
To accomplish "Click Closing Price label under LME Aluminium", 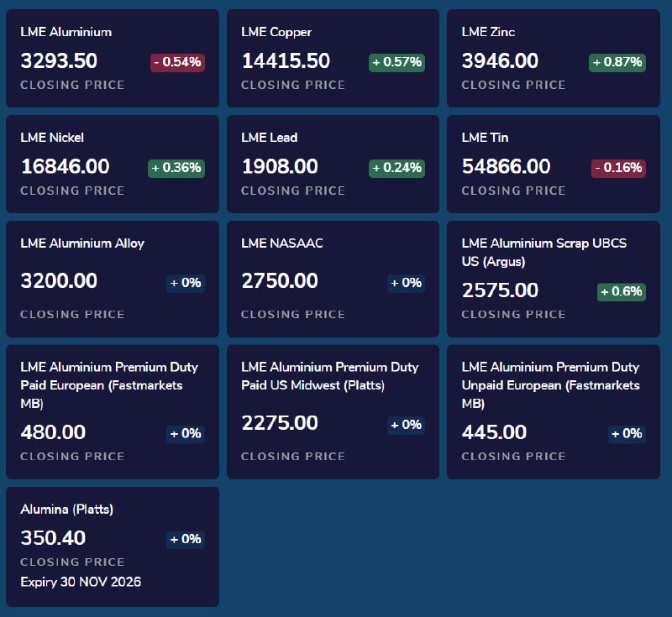I will [x=72, y=86].
